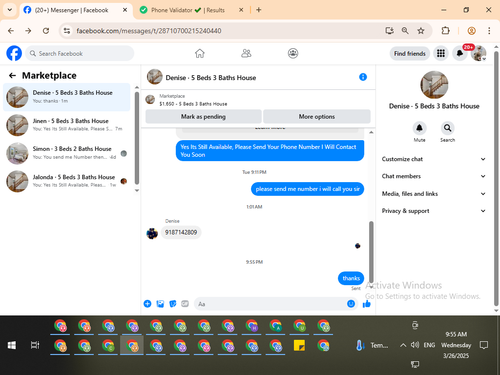Mute the conversation with the bell icon
The width and height of the screenshot is (500, 375).
point(419,128)
